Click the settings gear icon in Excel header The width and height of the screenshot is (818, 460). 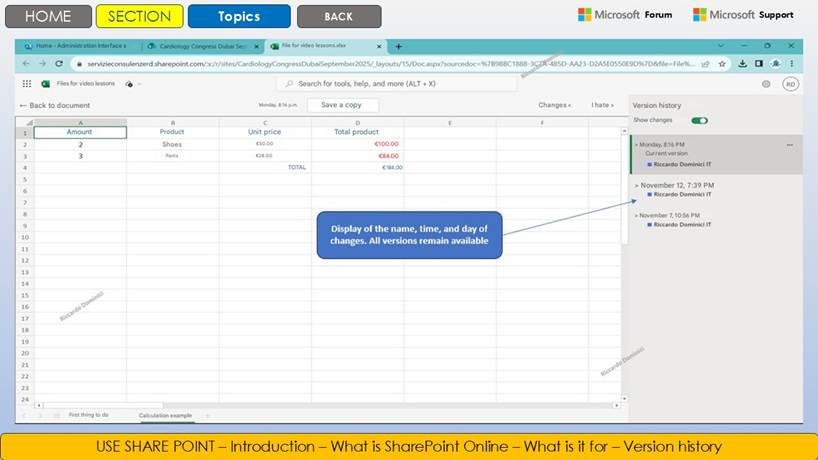[x=766, y=84]
